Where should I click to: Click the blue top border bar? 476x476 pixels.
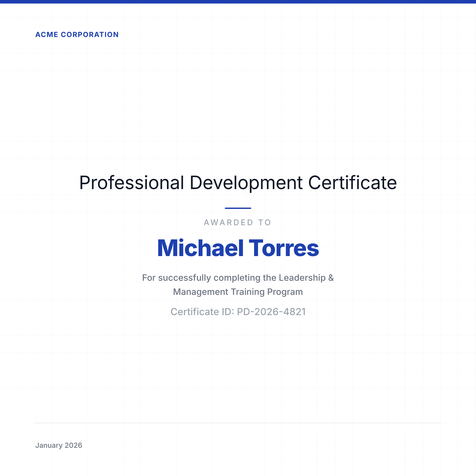(238, 2)
